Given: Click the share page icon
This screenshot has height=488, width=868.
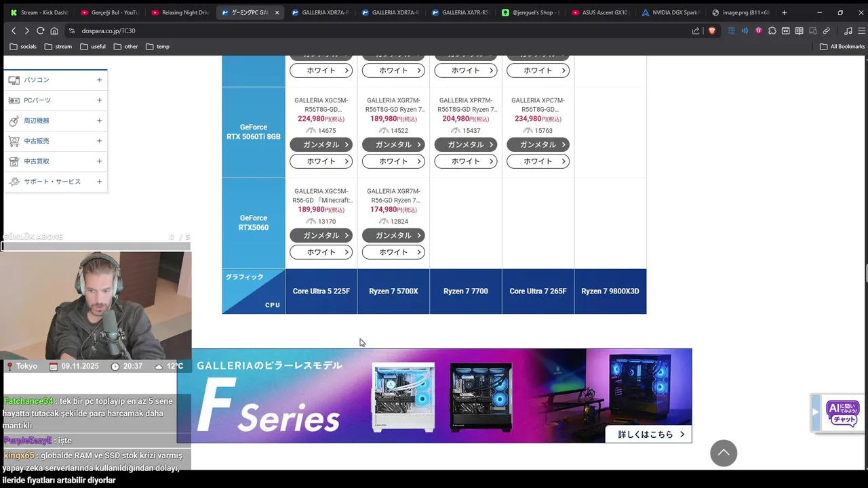Looking at the screenshot, I should (696, 30).
